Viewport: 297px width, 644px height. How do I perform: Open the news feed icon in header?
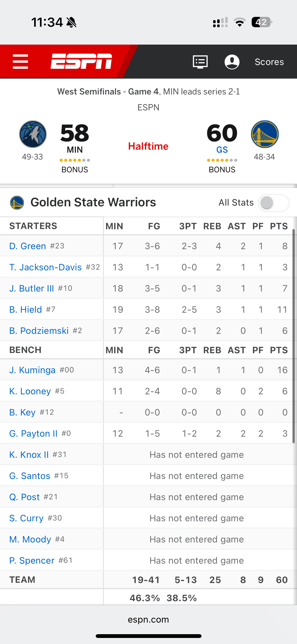click(200, 62)
